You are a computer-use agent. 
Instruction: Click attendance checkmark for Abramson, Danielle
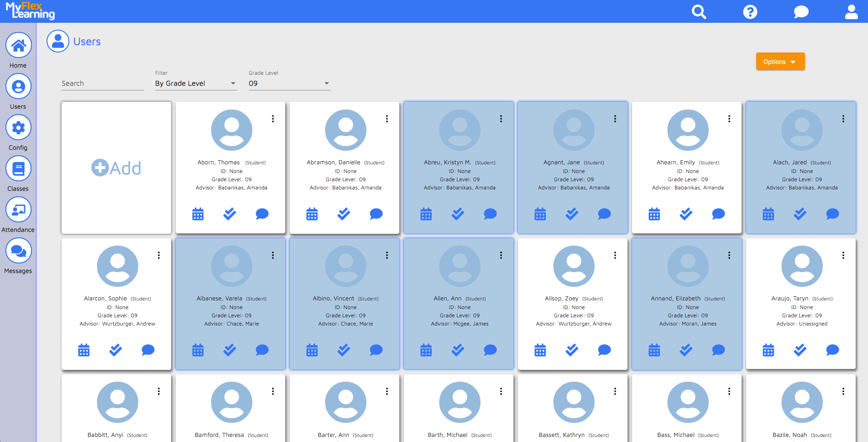coord(344,214)
